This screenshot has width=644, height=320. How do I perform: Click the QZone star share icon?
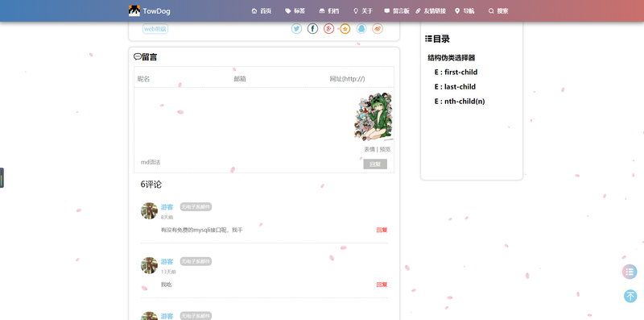coord(345,29)
